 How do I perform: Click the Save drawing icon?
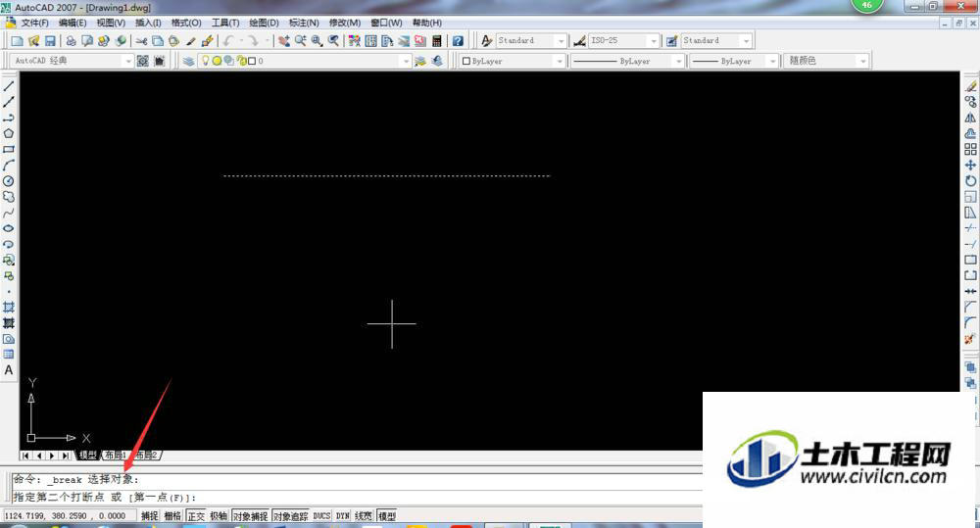pyautogui.click(x=50, y=40)
